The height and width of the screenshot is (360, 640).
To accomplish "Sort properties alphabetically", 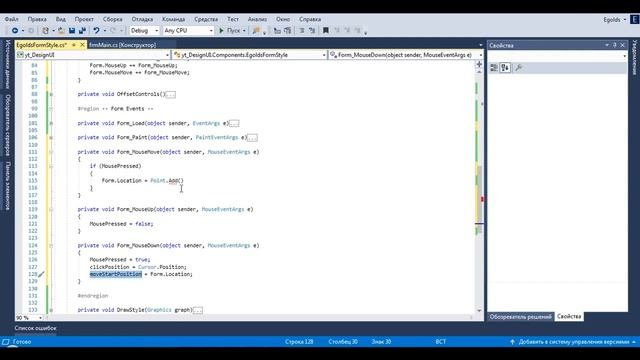I will 505,68.
